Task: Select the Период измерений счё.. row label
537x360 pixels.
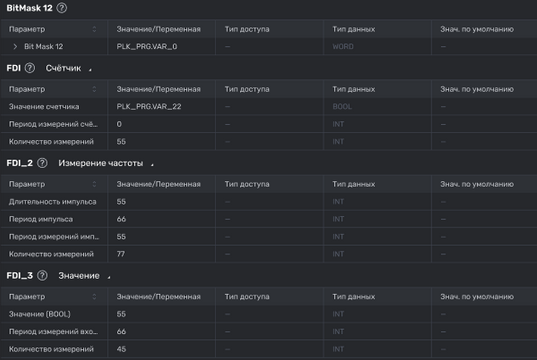Action: click(x=53, y=124)
